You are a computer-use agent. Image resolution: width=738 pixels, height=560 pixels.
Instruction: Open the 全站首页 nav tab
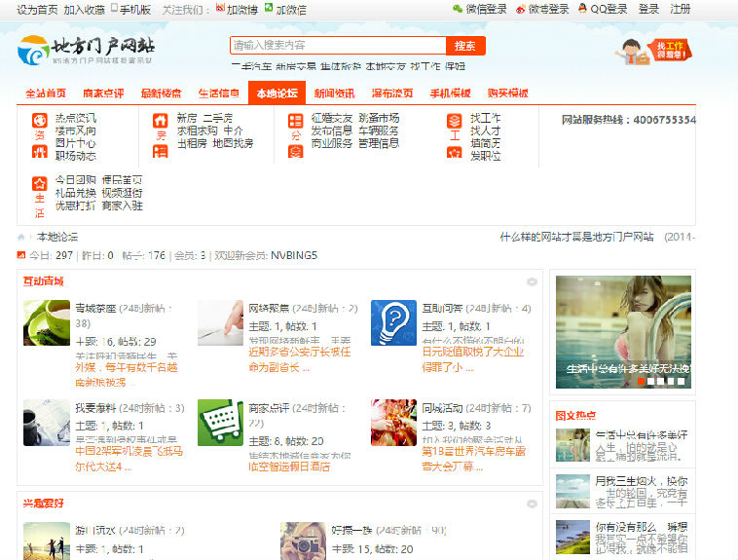[x=46, y=93]
